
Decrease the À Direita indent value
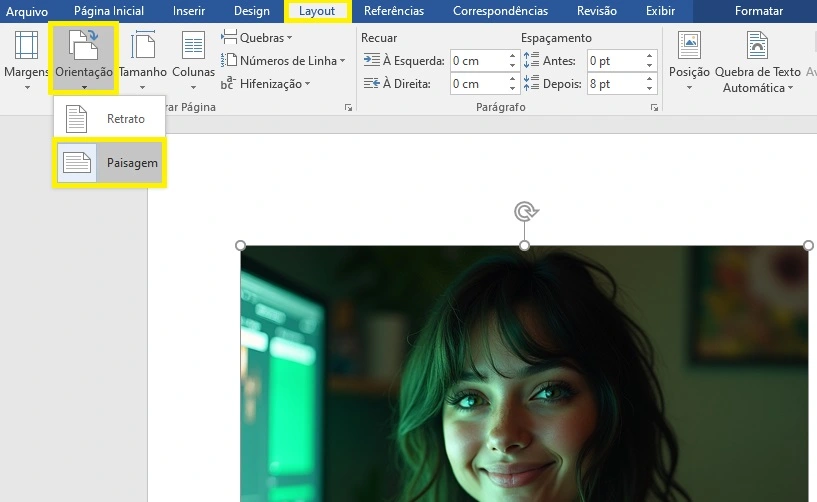pos(513,89)
